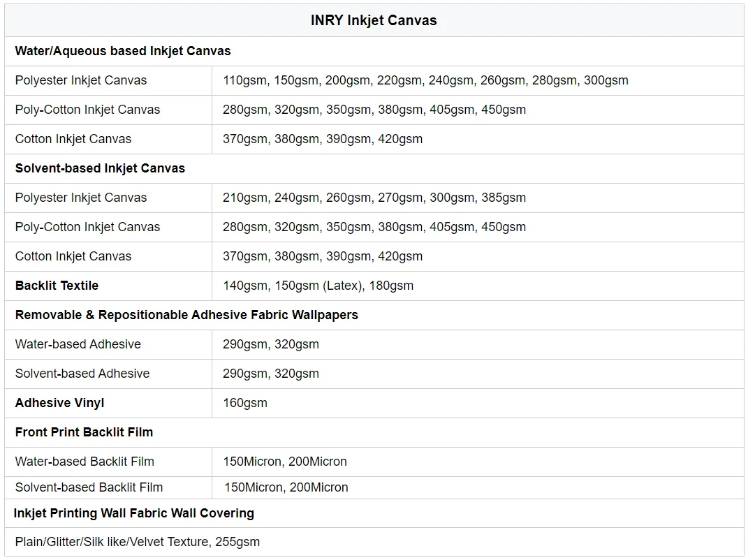
Task: Click the Solvent-based Backlit Film label
Action: click(x=89, y=487)
